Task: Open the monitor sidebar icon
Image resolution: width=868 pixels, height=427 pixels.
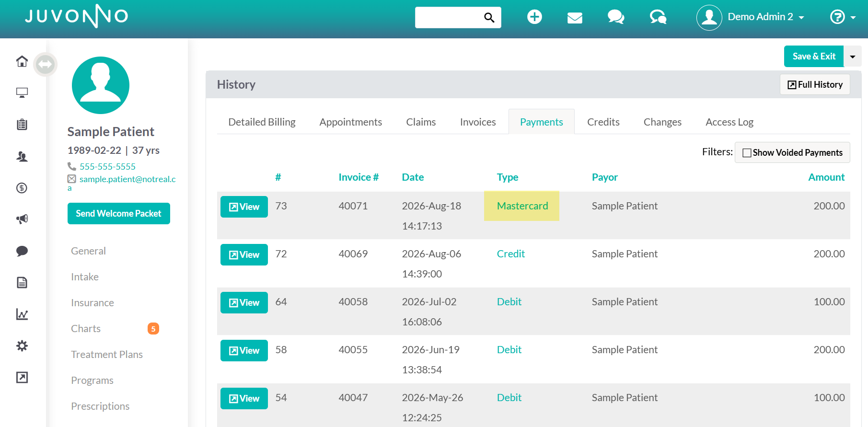Action: pos(22,93)
